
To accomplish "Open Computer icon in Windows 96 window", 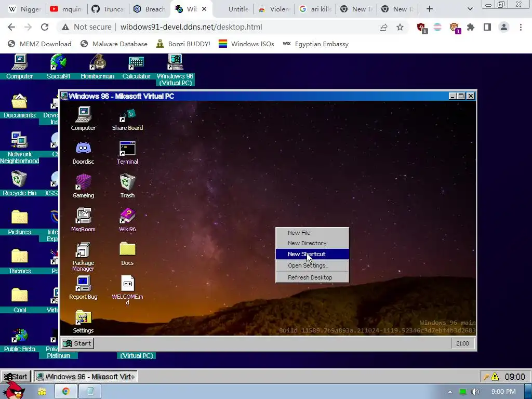I will (83, 118).
